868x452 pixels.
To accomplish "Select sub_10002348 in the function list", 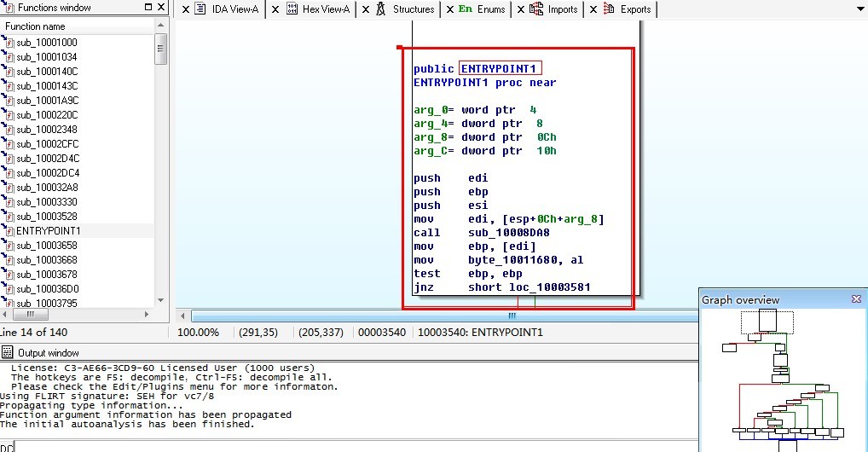I will coord(47,129).
